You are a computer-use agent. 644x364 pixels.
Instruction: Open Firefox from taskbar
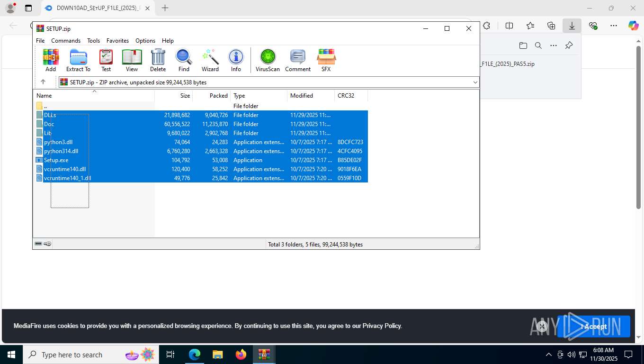point(241,355)
